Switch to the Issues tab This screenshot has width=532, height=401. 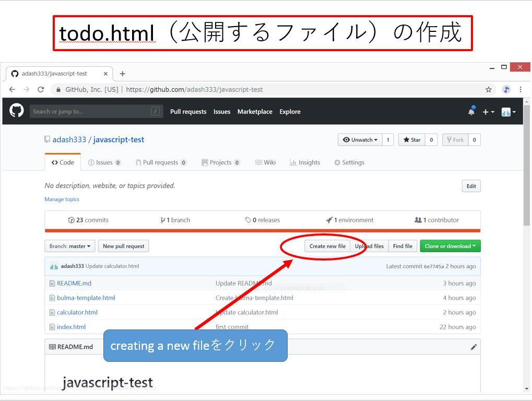pos(104,162)
